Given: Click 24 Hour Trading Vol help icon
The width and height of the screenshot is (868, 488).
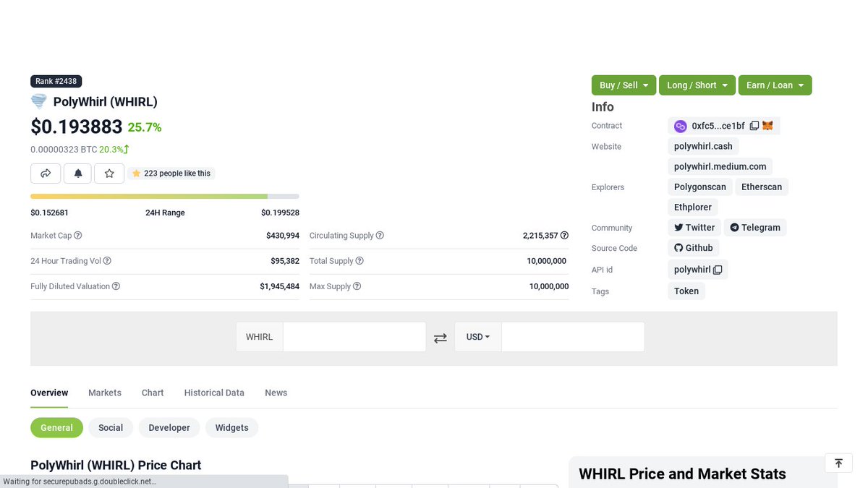Looking at the screenshot, I should (107, 261).
